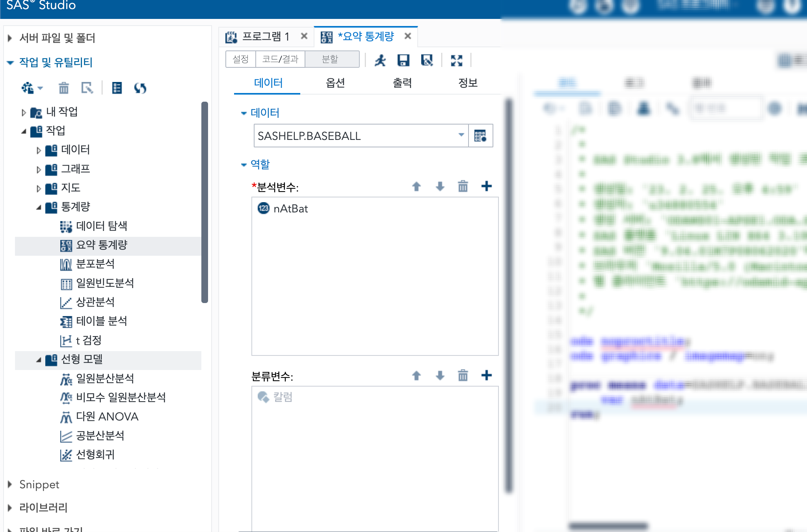Delete selected 분석변수 with trash icon
807x532 pixels.
click(463, 186)
